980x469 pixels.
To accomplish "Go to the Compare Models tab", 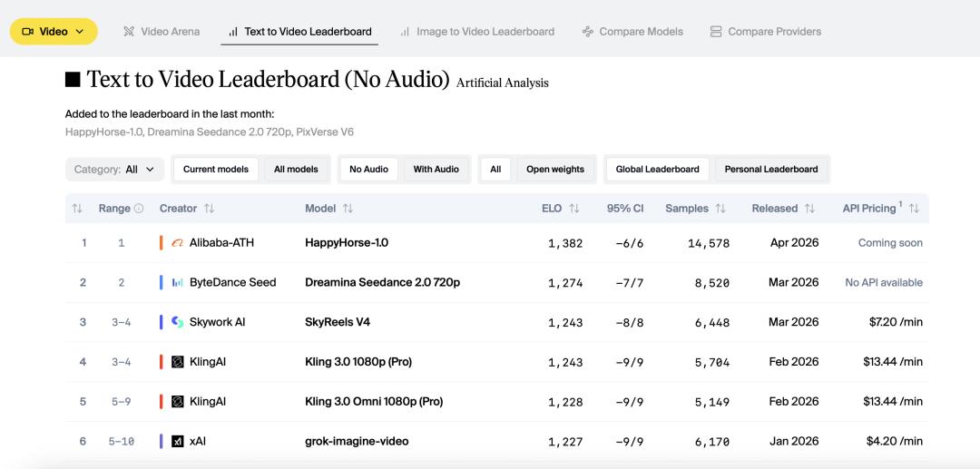I will pos(632,32).
